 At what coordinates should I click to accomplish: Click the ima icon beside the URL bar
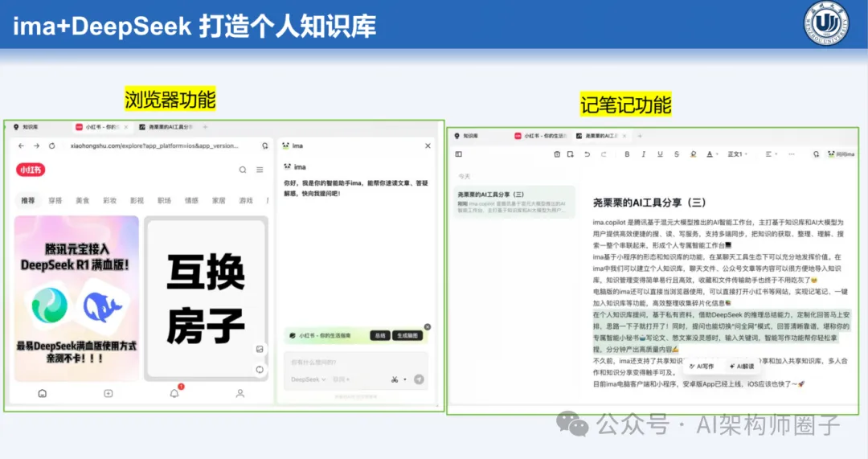pos(265,146)
